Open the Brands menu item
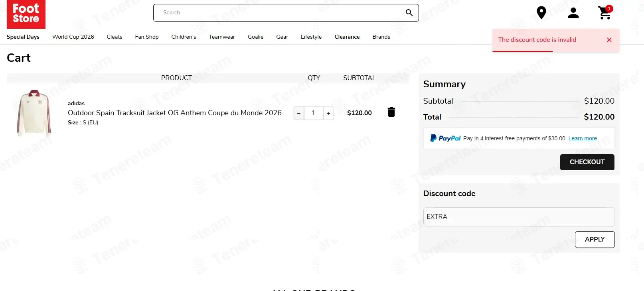The width and height of the screenshot is (644, 291). tap(381, 37)
